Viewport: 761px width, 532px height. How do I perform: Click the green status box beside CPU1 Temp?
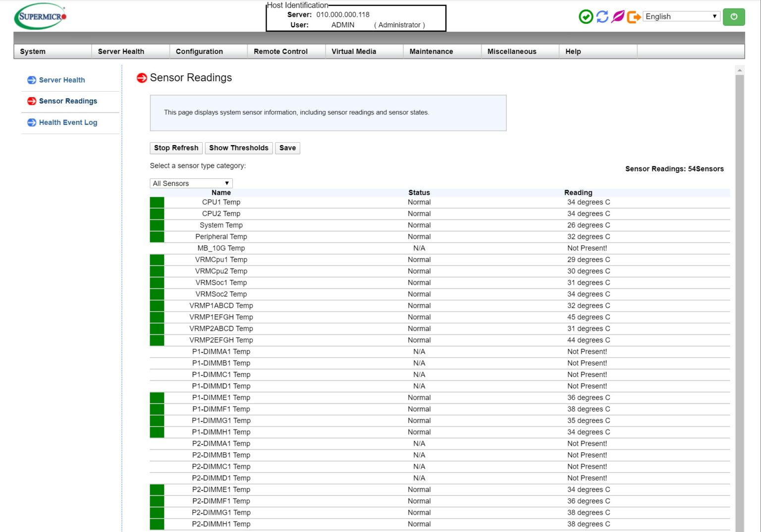pyautogui.click(x=156, y=202)
